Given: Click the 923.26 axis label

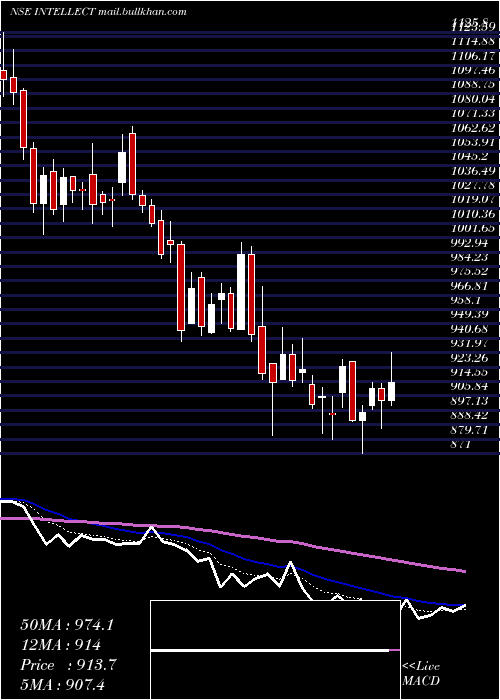Looking at the screenshot, I should click(469, 358).
